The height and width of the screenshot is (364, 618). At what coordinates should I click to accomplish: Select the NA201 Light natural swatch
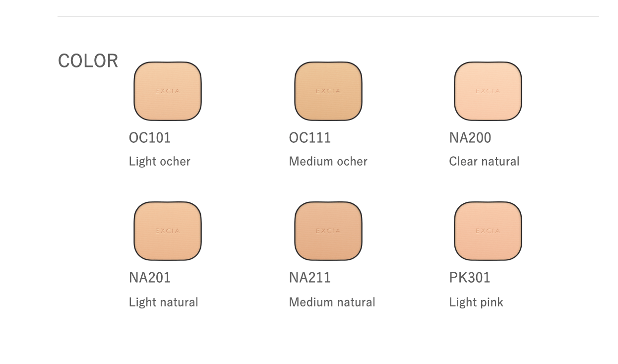pyautogui.click(x=168, y=231)
